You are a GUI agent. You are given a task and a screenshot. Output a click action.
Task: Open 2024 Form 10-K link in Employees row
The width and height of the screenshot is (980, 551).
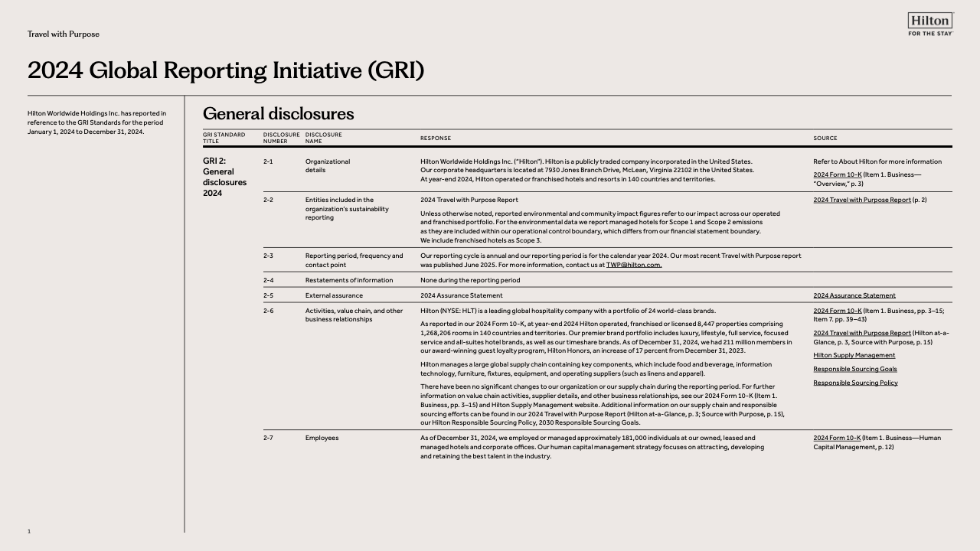(x=837, y=438)
